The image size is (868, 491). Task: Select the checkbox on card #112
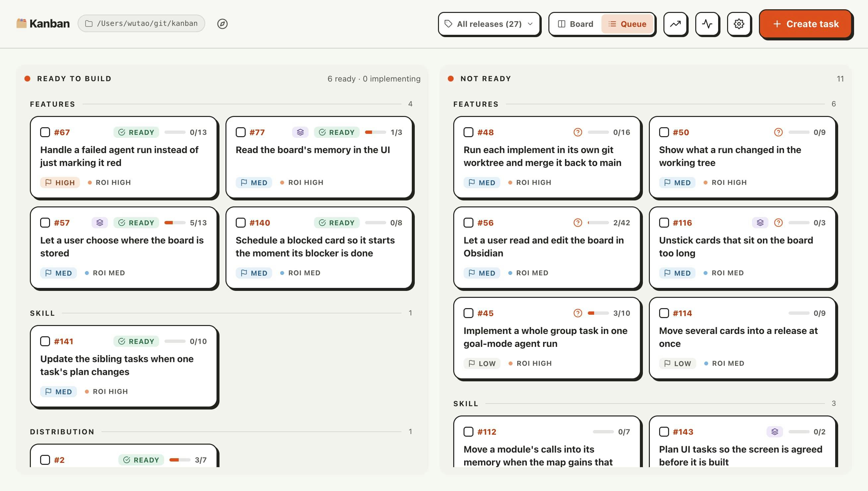tap(468, 432)
